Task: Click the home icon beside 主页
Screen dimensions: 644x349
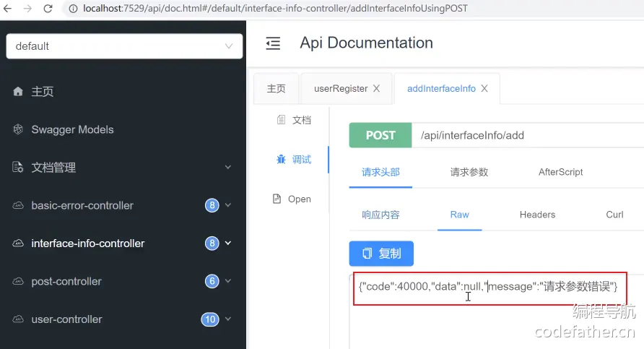Action: (18, 91)
